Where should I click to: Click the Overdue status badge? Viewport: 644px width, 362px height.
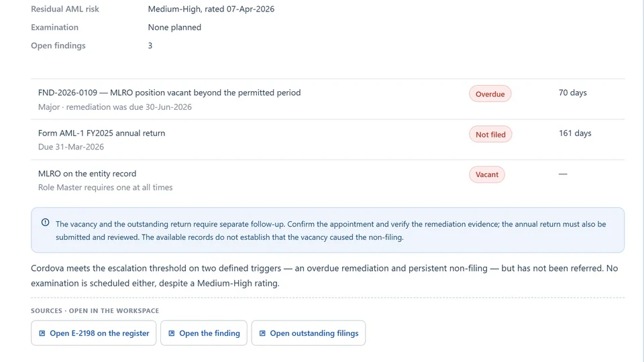pos(490,94)
